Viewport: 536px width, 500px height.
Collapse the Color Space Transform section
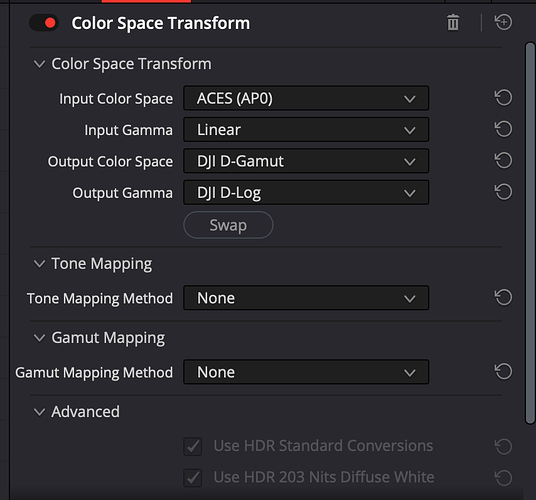(39, 64)
